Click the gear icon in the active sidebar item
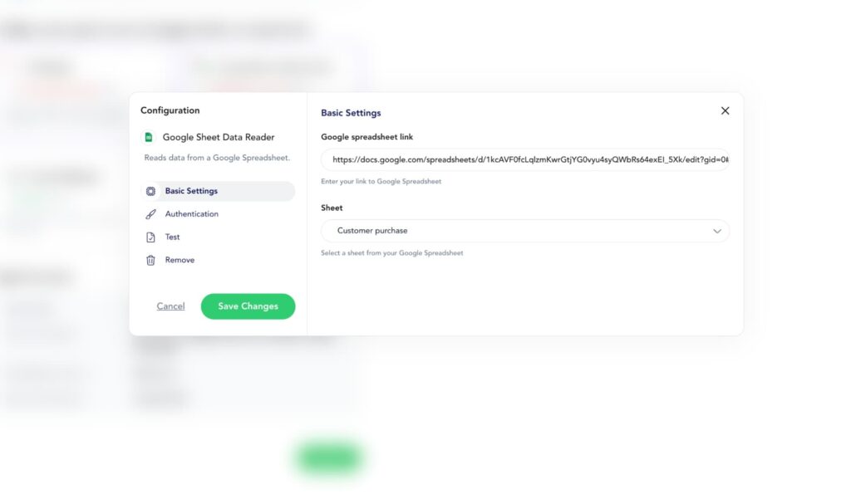851x504 pixels. click(x=150, y=191)
